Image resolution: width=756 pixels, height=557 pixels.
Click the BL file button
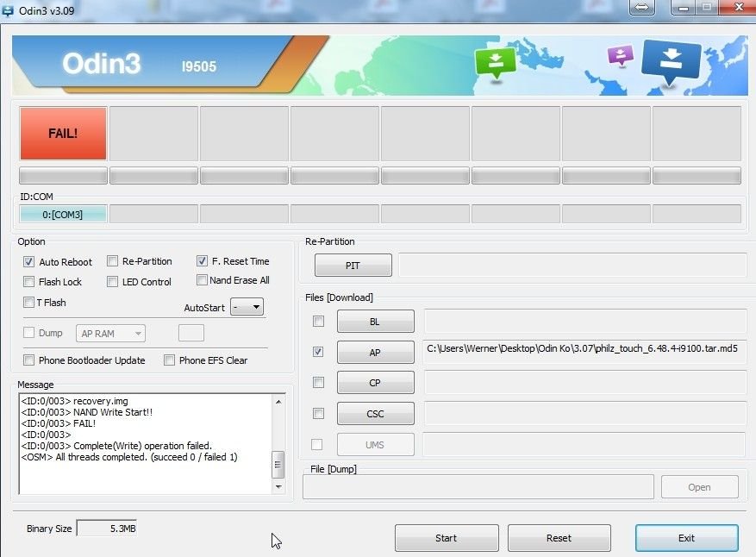point(375,321)
